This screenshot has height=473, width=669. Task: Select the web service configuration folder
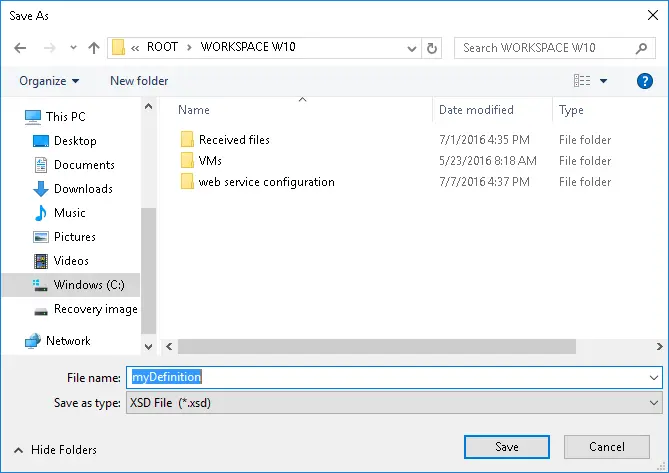coord(266,182)
